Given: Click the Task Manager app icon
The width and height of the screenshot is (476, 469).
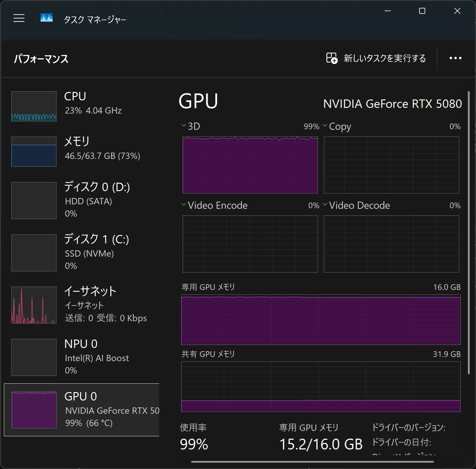Looking at the screenshot, I should point(47,18).
